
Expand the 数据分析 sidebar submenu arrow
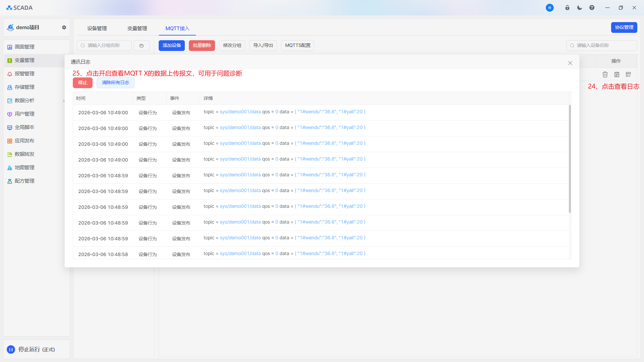point(64,101)
